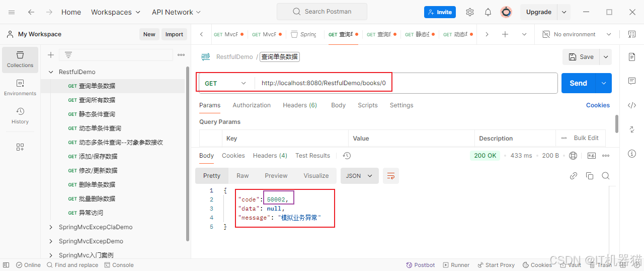Open the Cookies link

(x=598, y=105)
